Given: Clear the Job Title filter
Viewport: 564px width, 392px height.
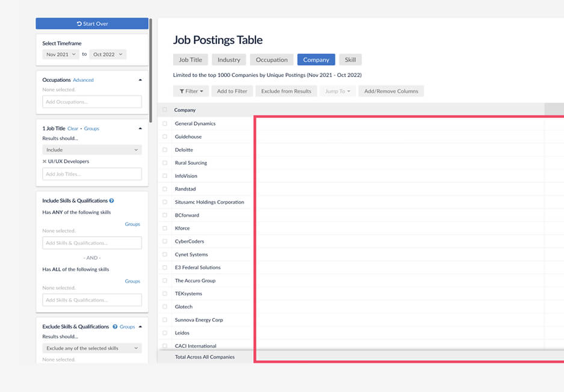Looking at the screenshot, I should [73, 129].
